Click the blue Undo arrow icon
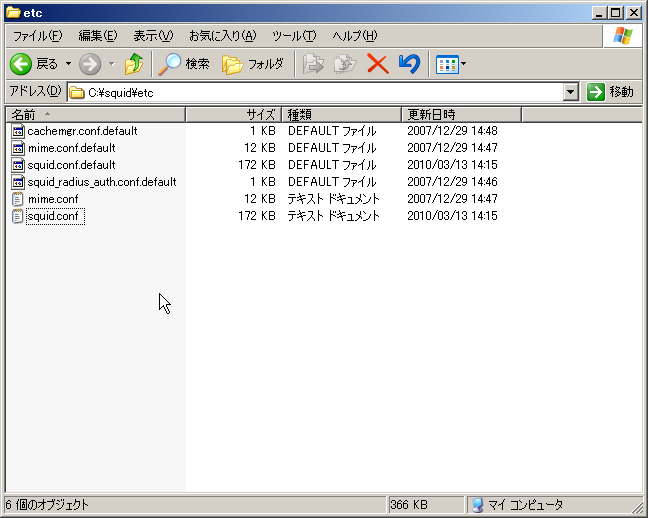Screen dimensions: 648x518 [409, 64]
